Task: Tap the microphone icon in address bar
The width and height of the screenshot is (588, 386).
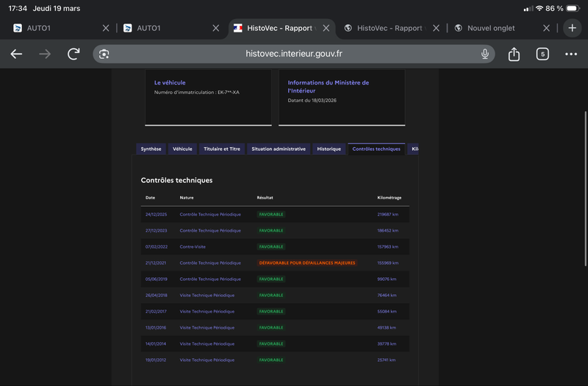Action: pyautogui.click(x=485, y=54)
